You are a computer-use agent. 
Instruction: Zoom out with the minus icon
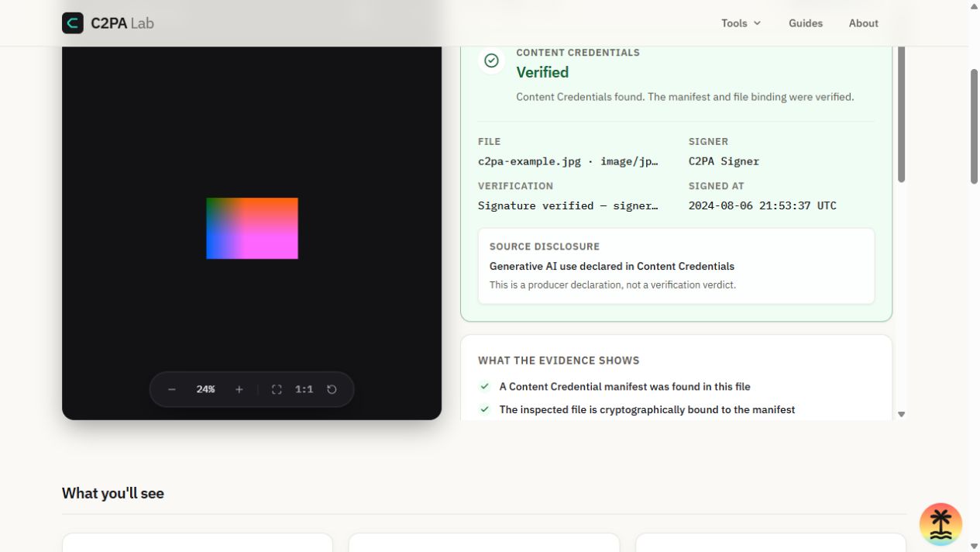pyautogui.click(x=172, y=389)
